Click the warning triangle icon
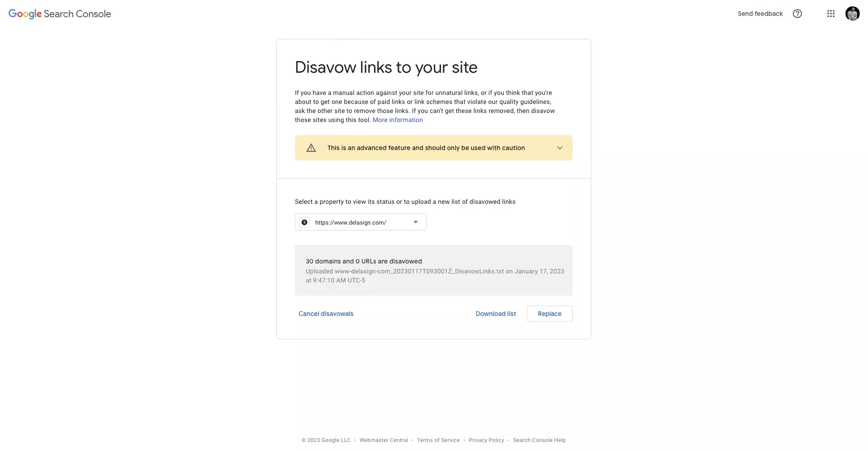Image resolution: width=868 pixels, height=451 pixels. pos(311,148)
